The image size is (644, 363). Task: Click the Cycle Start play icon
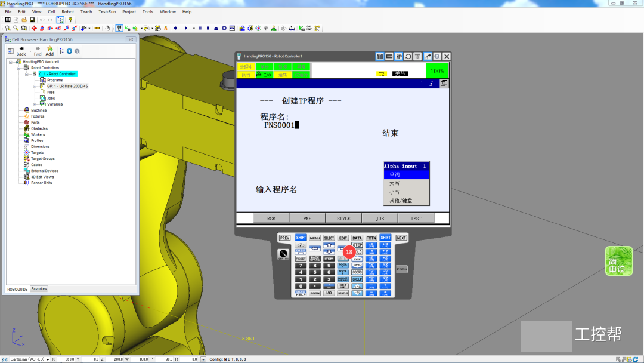pyautogui.click(x=185, y=29)
